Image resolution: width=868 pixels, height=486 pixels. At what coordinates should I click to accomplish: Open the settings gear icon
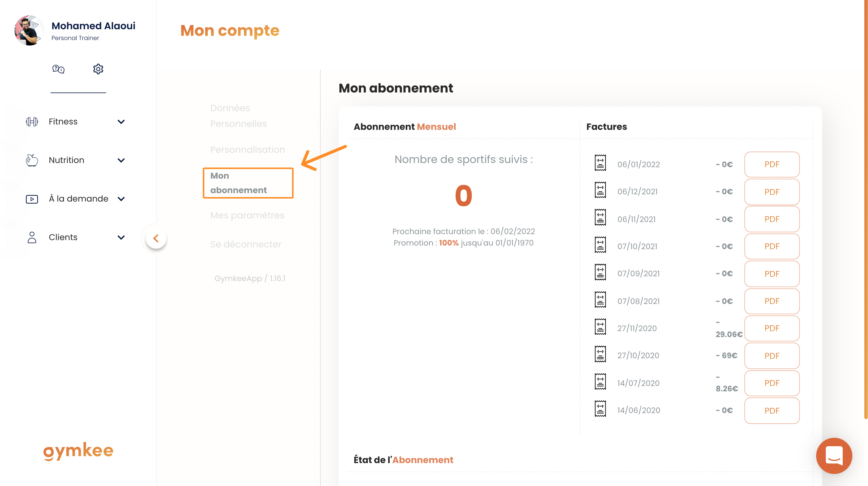98,69
